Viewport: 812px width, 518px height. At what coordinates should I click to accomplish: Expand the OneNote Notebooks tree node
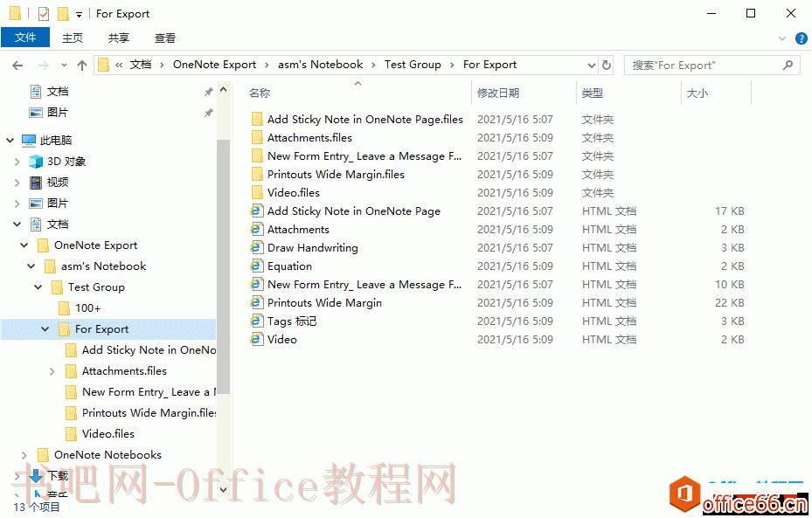(x=24, y=455)
